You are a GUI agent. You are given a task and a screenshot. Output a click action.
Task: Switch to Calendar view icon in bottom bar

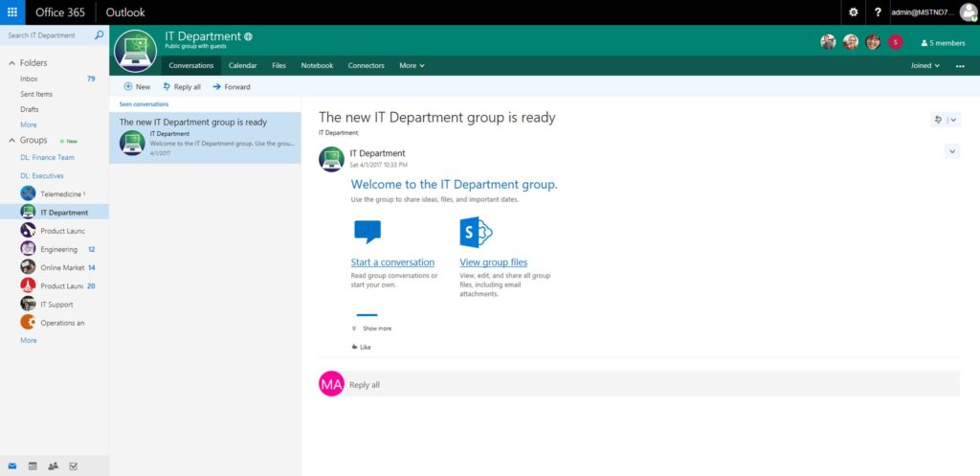(33, 465)
